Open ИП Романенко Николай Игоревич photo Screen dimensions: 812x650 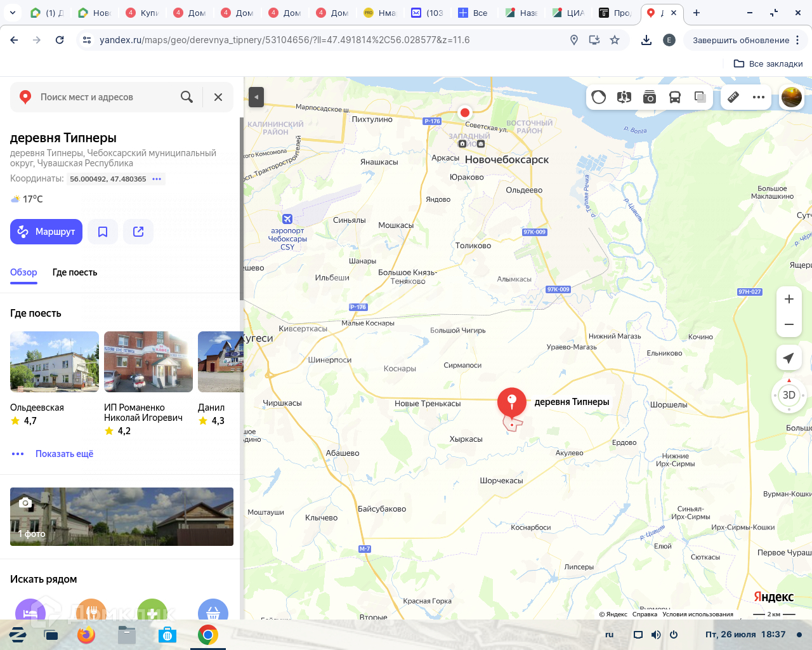pos(148,362)
